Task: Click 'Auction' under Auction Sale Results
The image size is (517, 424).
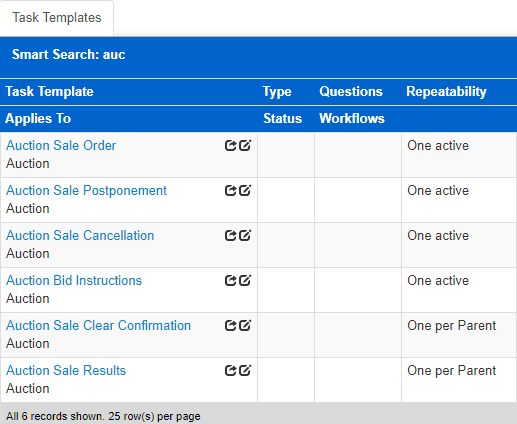Action: [x=28, y=388]
